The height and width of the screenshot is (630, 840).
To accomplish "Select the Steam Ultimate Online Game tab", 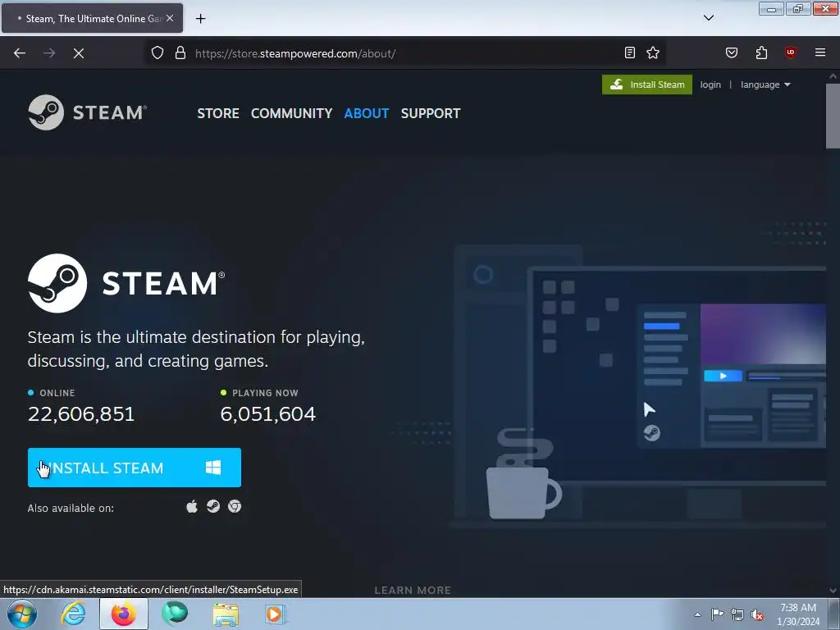I will [92, 18].
